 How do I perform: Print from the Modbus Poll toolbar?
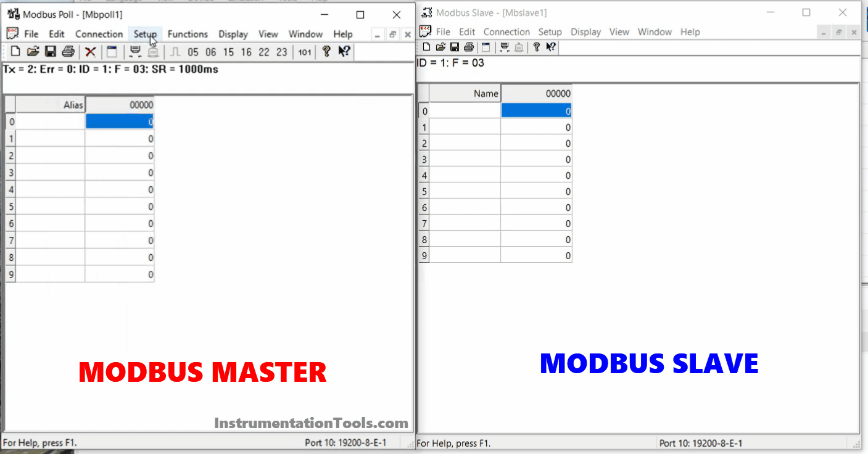click(68, 52)
